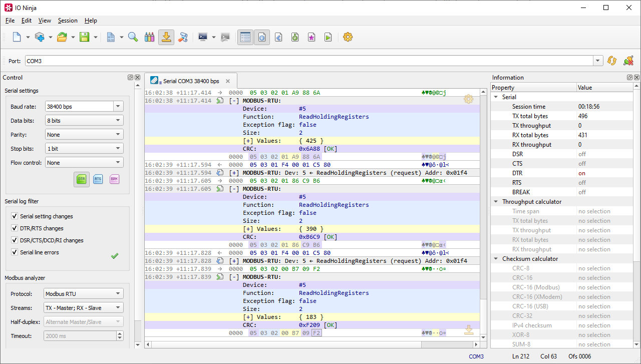Click the green checkmark apply filter icon
The height and width of the screenshot is (364, 641).
[x=115, y=256]
